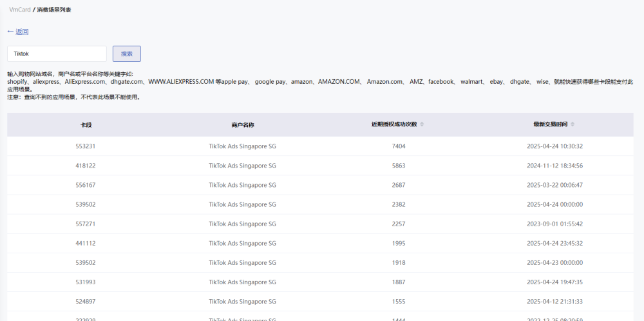
Task: Click the authorization count 2257
Action: 399,224
